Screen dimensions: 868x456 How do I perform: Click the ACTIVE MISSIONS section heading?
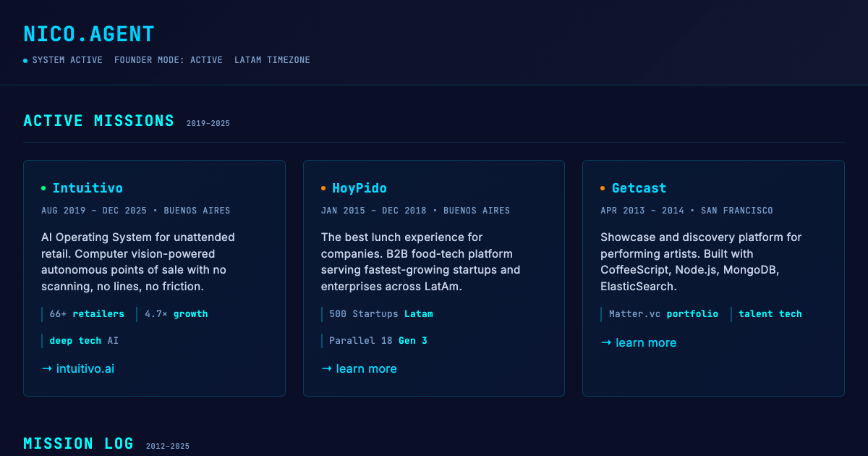99,121
